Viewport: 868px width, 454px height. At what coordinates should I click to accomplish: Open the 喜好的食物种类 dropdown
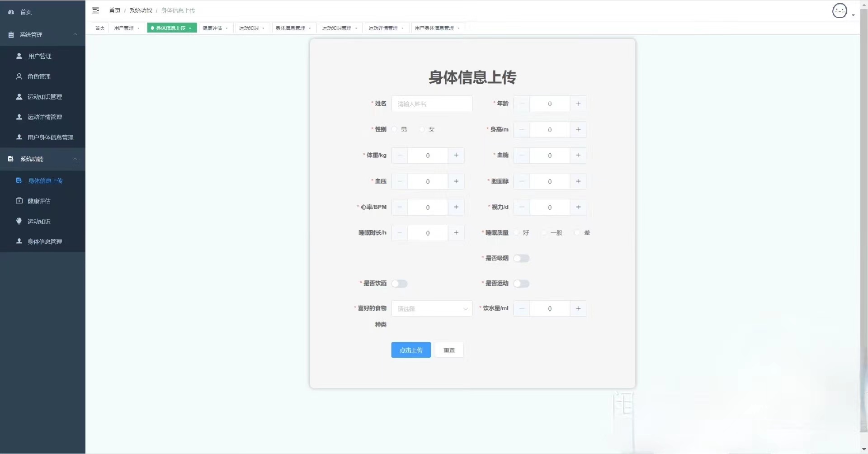coord(432,309)
